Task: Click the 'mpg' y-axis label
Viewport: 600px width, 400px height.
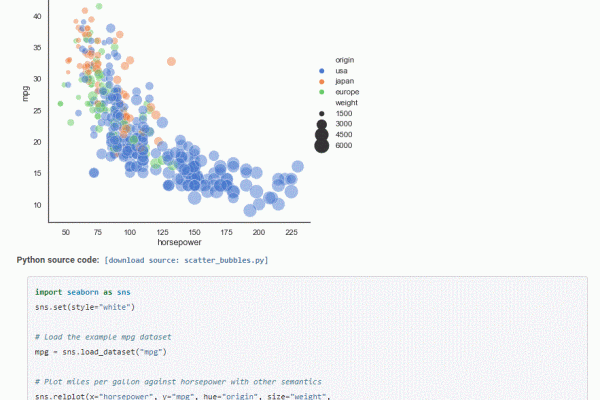Action: tap(28, 93)
